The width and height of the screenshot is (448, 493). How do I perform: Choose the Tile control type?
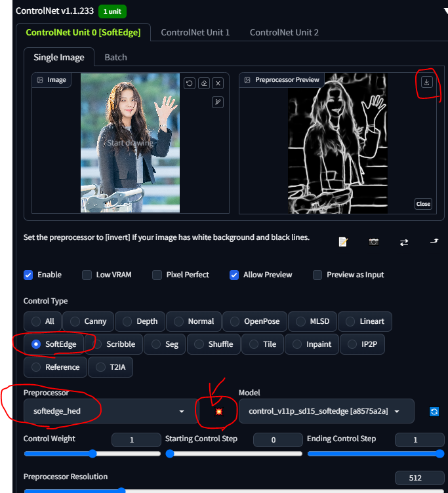[x=262, y=344]
